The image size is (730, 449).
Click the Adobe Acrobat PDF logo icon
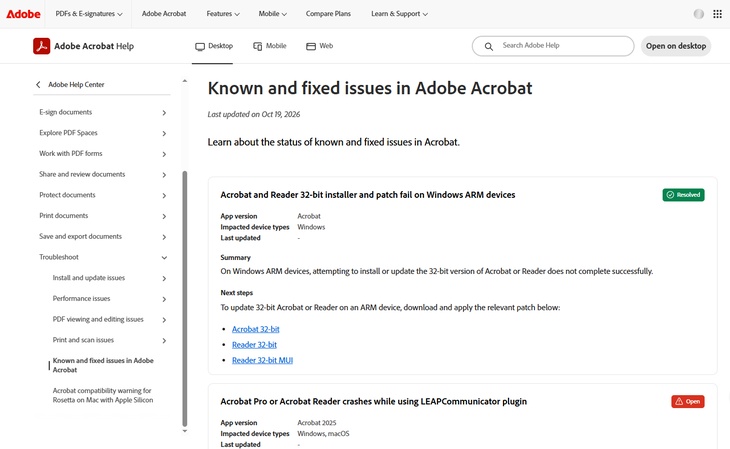click(41, 46)
